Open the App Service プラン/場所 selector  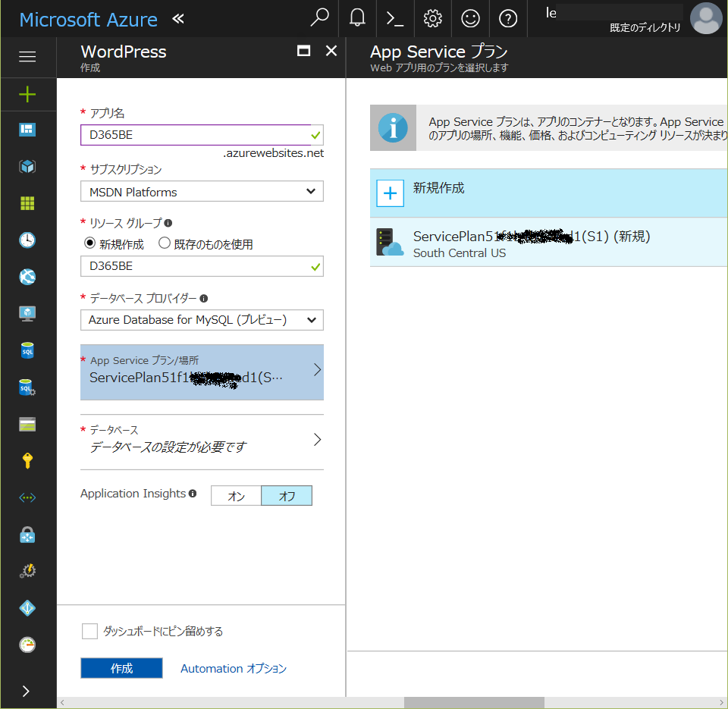[x=202, y=372]
